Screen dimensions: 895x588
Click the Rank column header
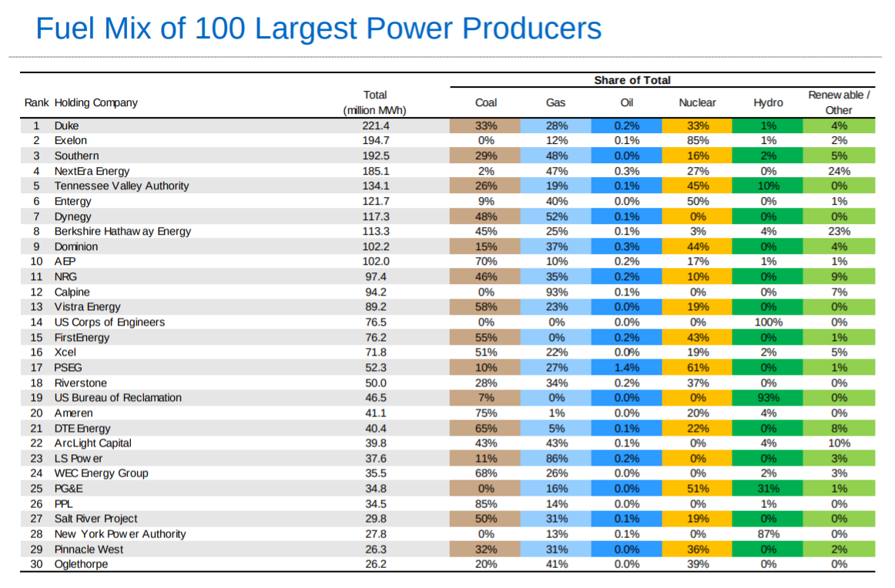click(x=36, y=102)
